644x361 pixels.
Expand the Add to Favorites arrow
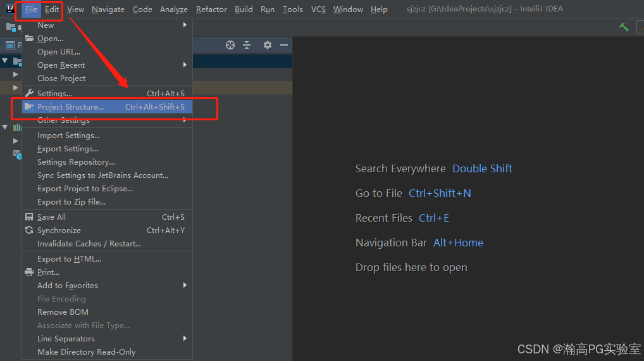(185, 285)
